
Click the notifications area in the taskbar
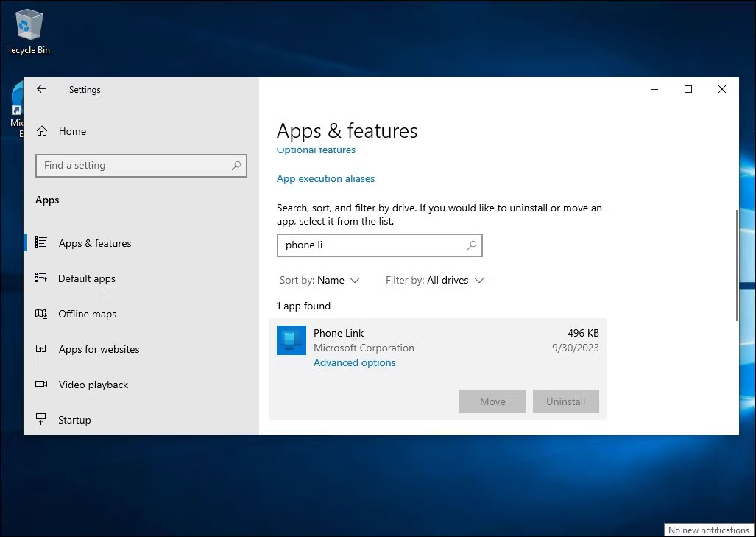pyautogui.click(x=707, y=530)
